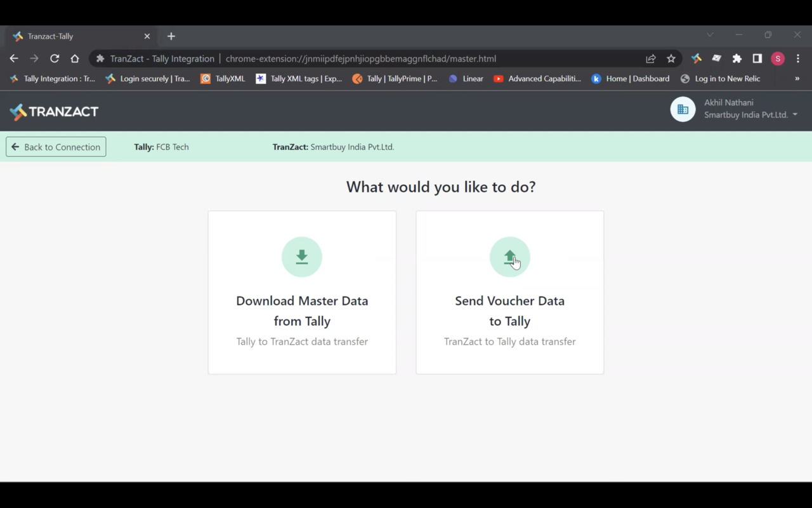Click the browser back arrow
The image size is (812, 508).
coord(14,58)
